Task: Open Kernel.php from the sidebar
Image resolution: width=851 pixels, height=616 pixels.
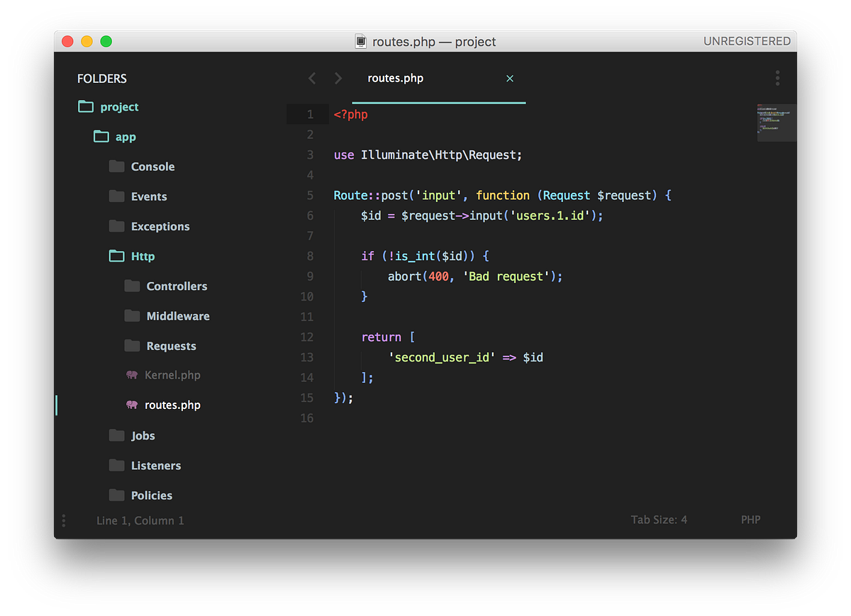Action: [172, 375]
